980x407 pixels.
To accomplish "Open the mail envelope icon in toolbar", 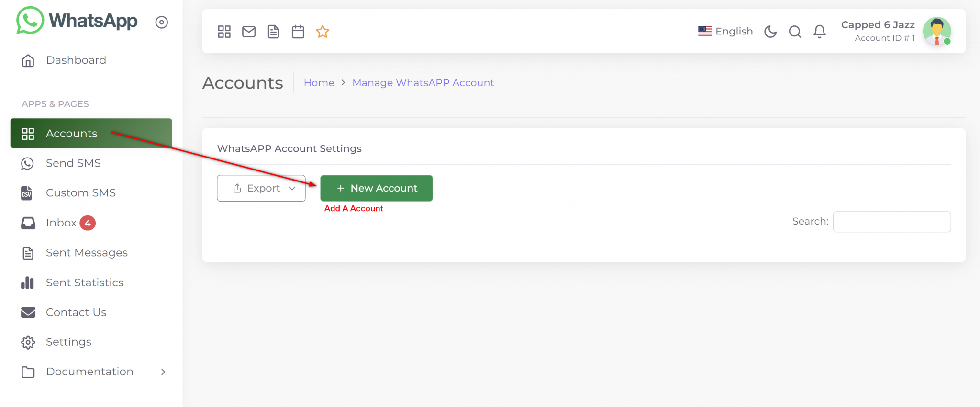I will point(249,32).
